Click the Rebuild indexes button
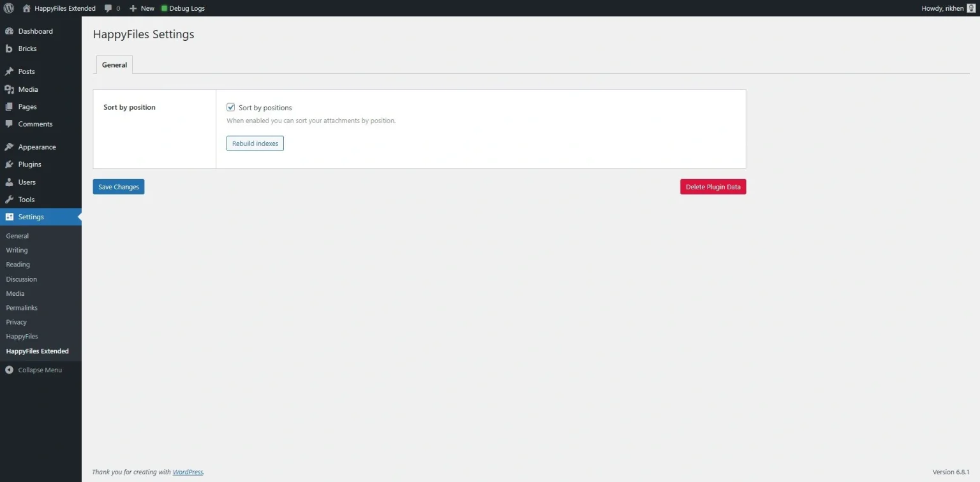The height and width of the screenshot is (482, 980). (x=255, y=143)
